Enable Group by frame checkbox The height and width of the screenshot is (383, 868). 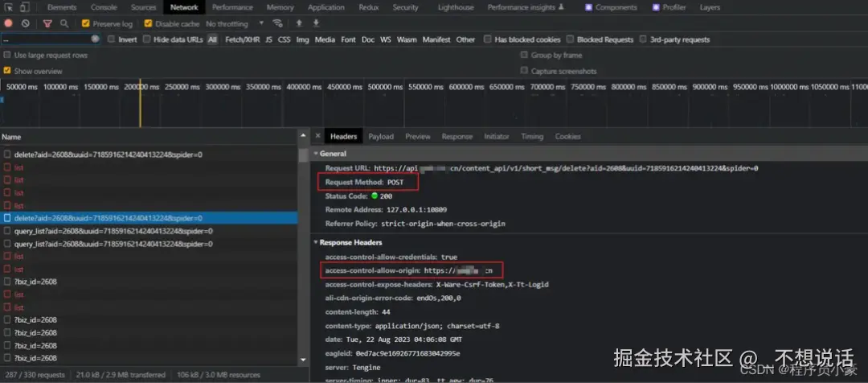coord(524,56)
